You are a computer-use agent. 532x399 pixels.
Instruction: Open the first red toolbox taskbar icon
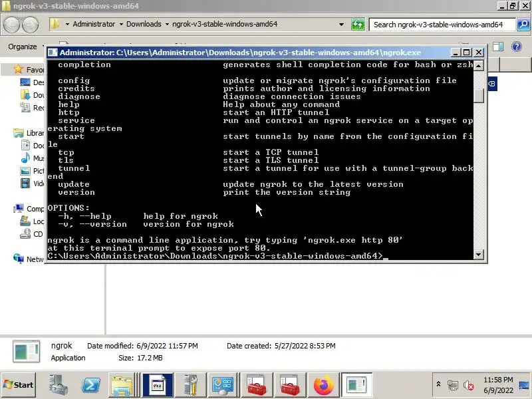click(x=257, y=385)
